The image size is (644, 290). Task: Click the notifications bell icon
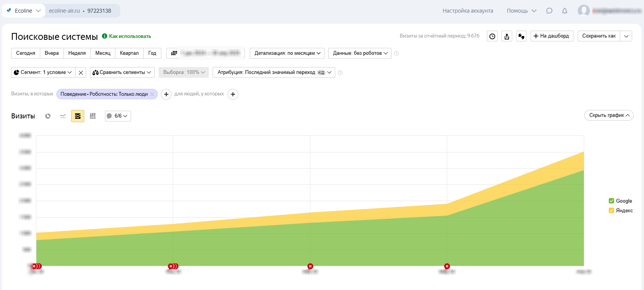coord(564,11)
